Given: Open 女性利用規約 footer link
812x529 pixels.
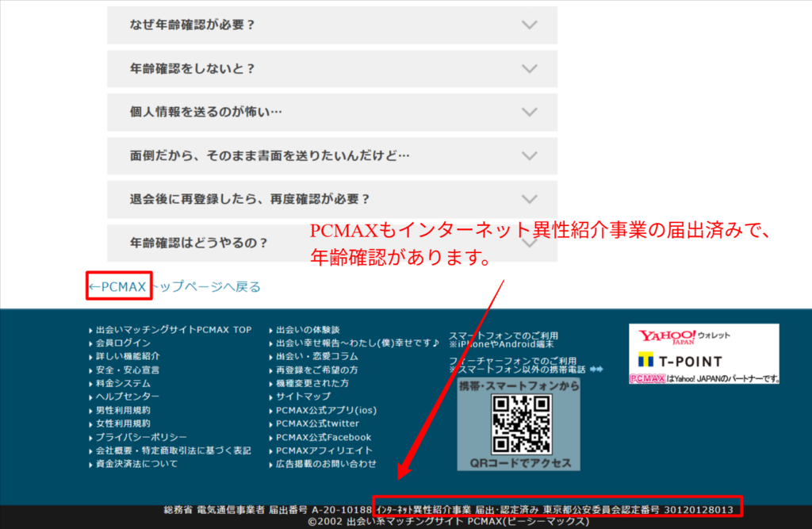Looking at the screenshot, I should tap(123, 424).
